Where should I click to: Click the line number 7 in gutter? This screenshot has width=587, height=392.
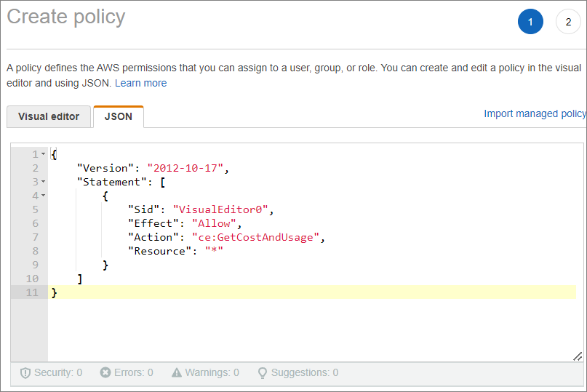35,237
